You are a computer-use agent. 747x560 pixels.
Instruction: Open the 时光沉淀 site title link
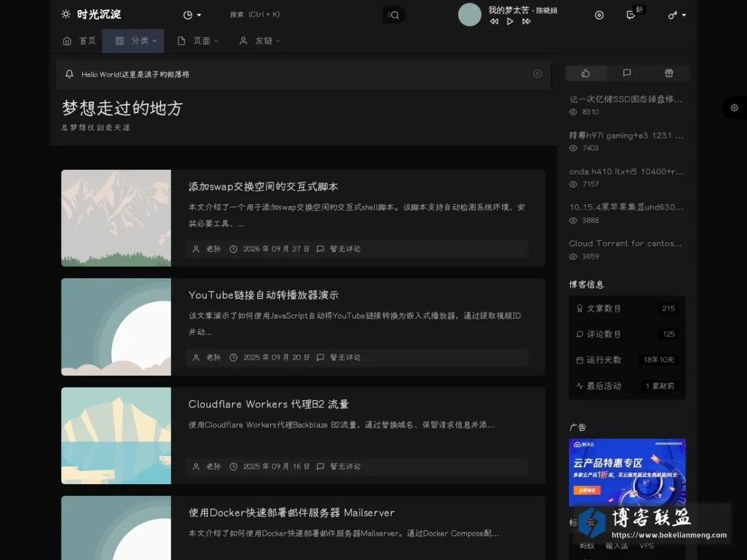click(99, 14)
